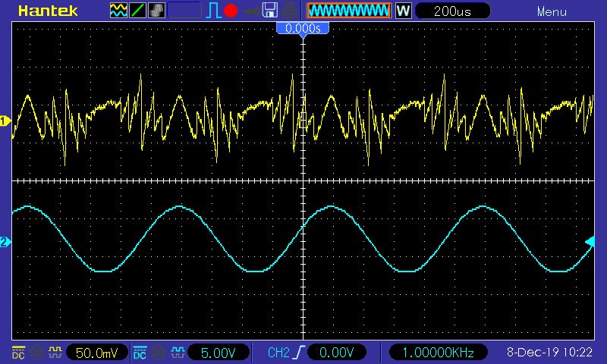Click the red stop/record circle indicator
607x364 pixels.
(231, 11)
